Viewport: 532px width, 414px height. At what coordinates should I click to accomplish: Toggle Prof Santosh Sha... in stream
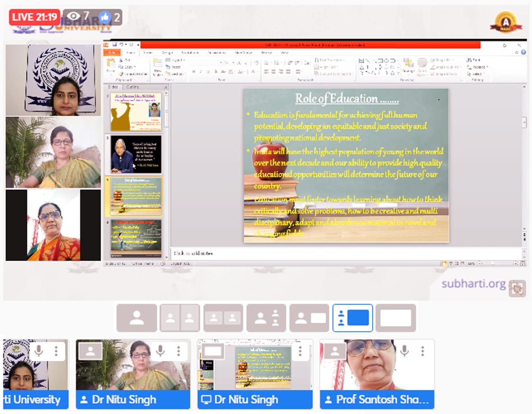[x=335, y=351]
